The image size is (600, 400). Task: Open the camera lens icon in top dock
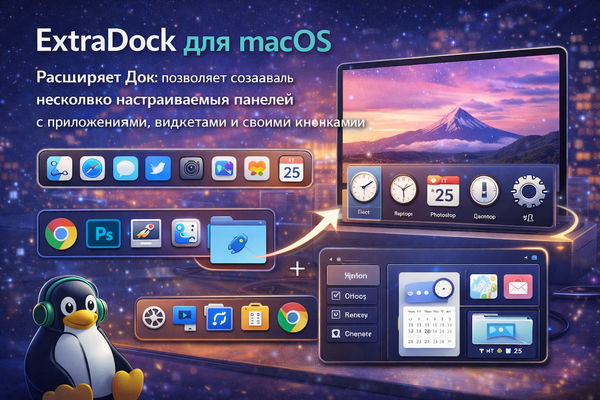[191, 168]
